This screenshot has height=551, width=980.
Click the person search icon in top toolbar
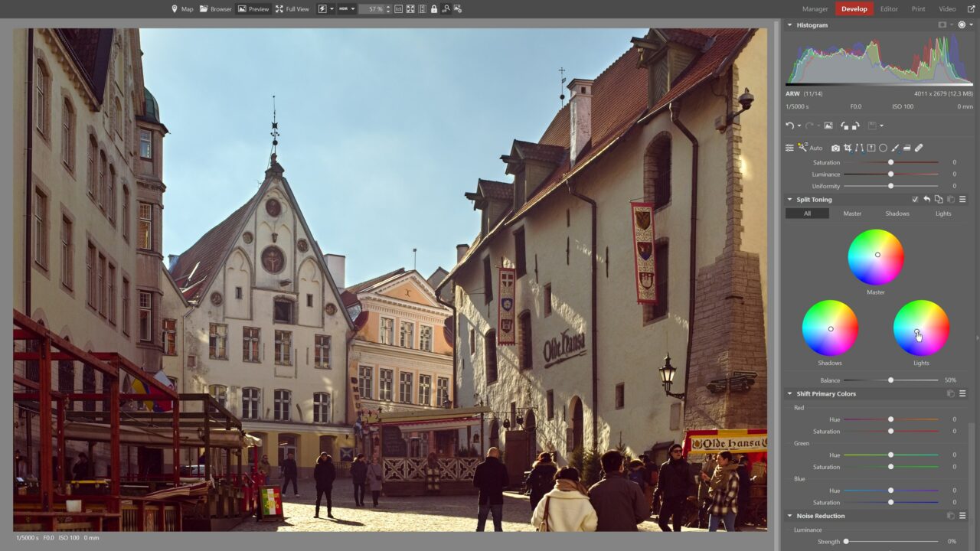click(x=446, y=9)
